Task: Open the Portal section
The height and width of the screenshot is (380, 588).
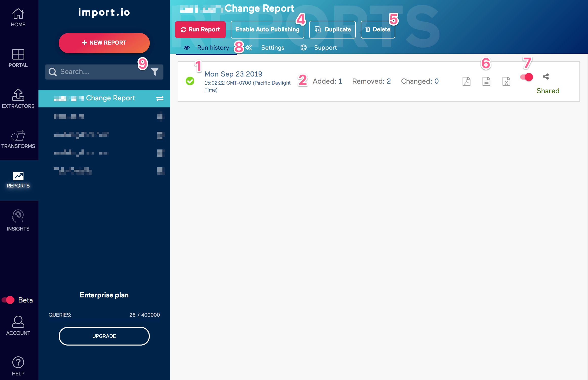Action: (x=18, y=58)
